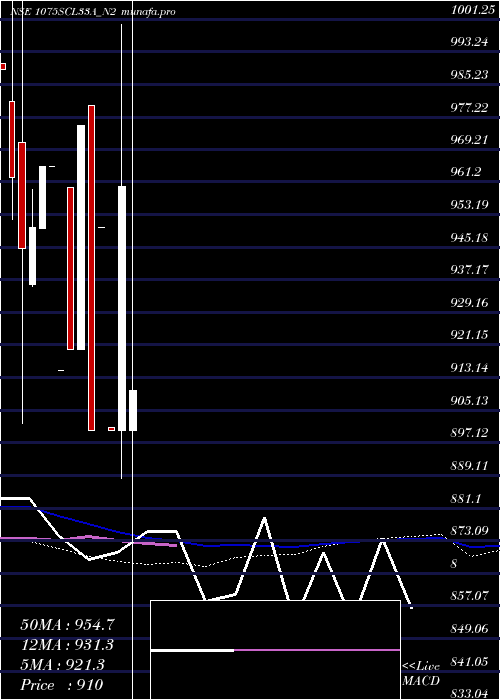This screenshot has height=700, width=500.
Task: Click the 881.1 price axis label
Action: [466, 498]
